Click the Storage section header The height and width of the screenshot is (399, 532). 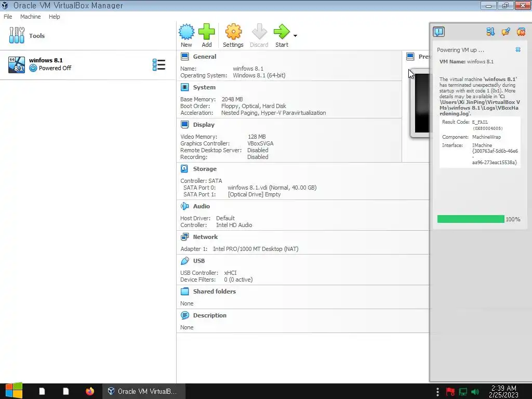pyautogui.click(x=205, y=169)
